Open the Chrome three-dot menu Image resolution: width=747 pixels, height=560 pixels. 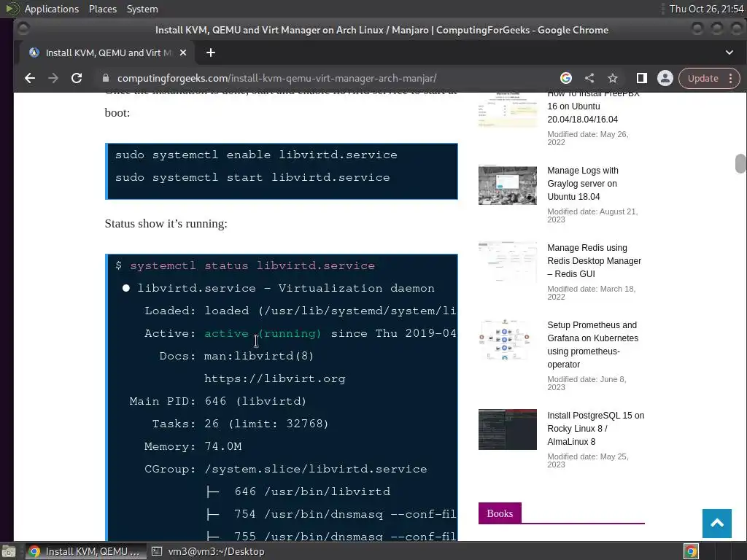(731, 79)
